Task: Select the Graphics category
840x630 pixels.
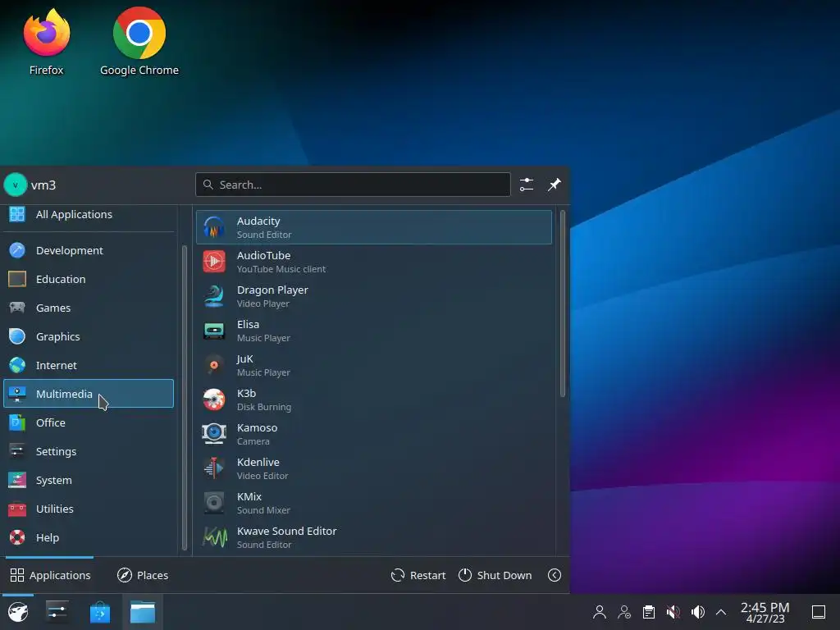Action: (x=89, y=336)
